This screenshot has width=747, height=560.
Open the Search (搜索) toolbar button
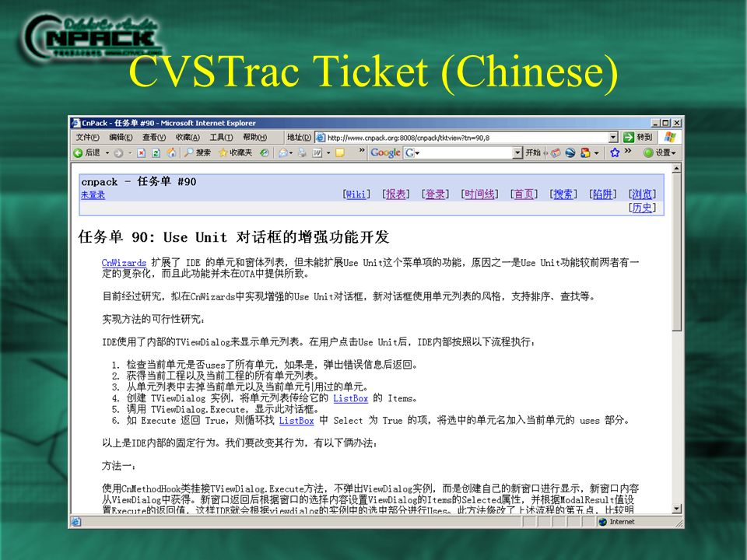tap(197, 152)
